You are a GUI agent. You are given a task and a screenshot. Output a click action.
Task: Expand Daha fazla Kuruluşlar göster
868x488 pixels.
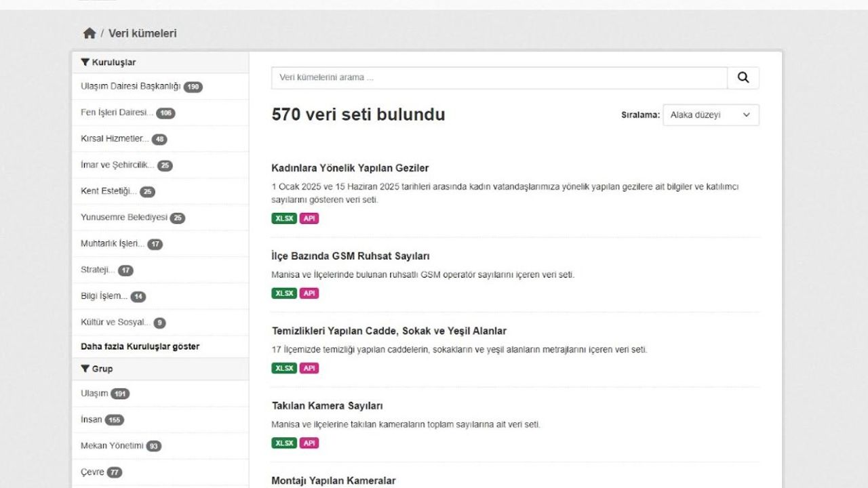(140, 346)
